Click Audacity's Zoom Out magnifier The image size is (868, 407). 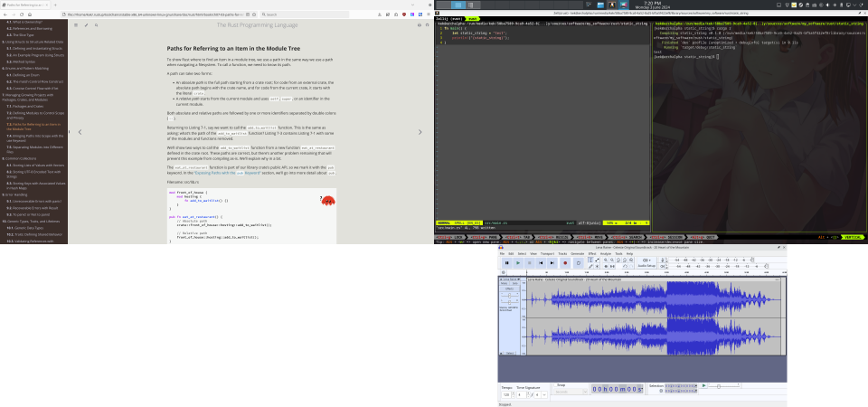coord(612,260)
